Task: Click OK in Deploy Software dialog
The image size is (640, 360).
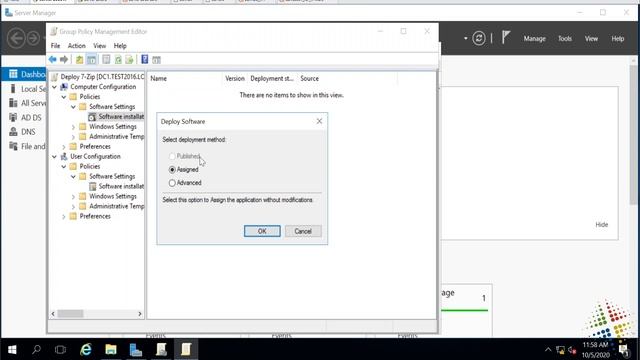Action: coord(262,231)
